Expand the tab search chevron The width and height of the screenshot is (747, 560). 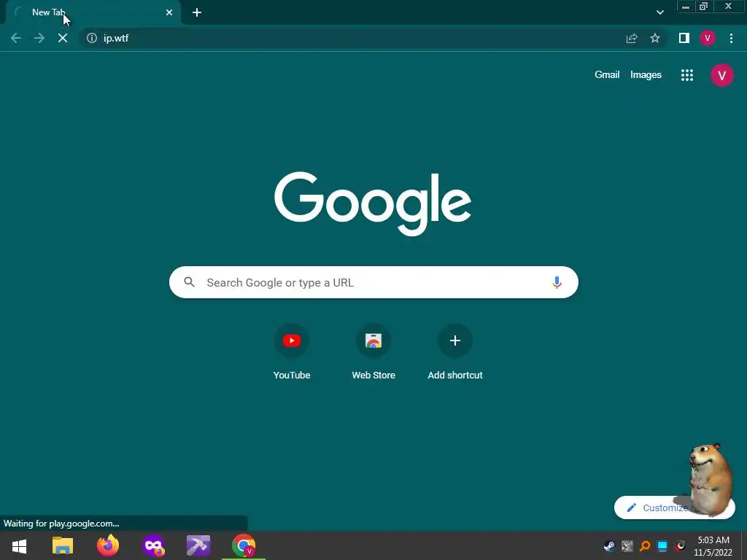pyautogui.click(x=659, y=12)
